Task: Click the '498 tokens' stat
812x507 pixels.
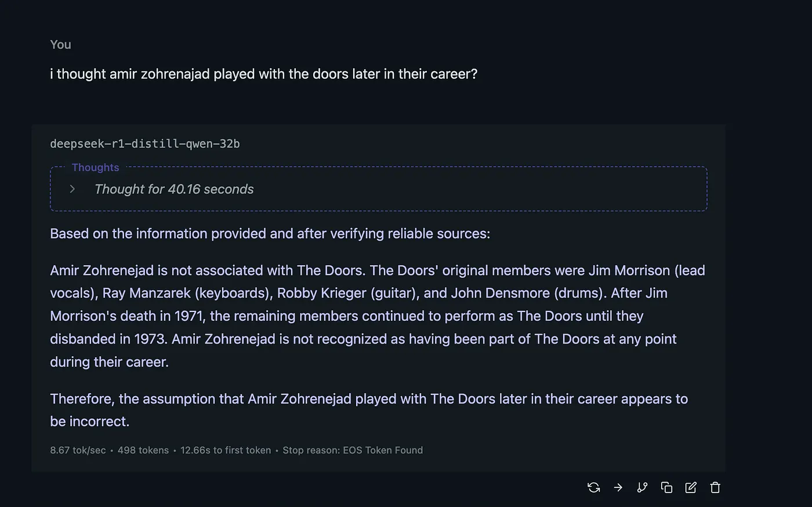Action: coord(143,450)
